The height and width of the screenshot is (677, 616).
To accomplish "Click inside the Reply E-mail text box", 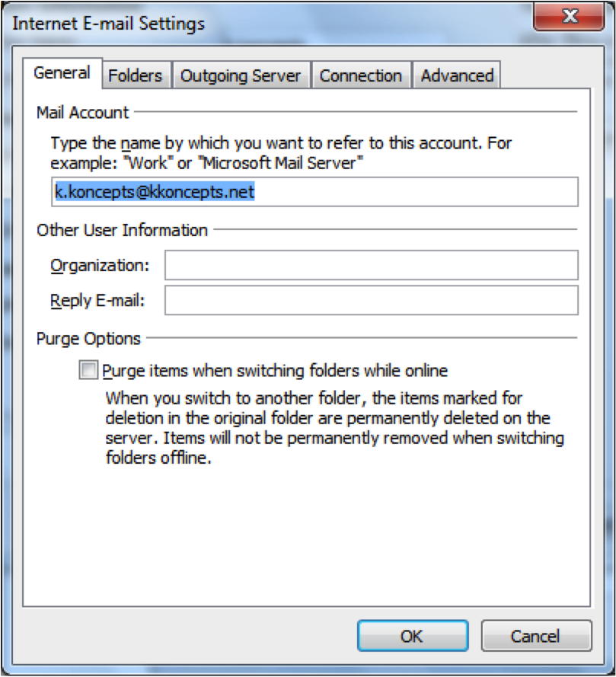I will point(372,300).
